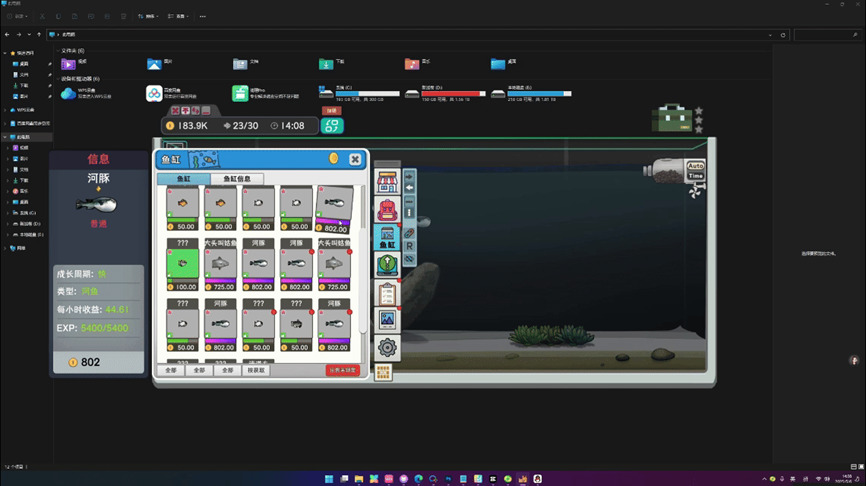Viewport: 866px width, 486px height.
Task: Open the picture gallery sidebar icon
Action: 387,320
